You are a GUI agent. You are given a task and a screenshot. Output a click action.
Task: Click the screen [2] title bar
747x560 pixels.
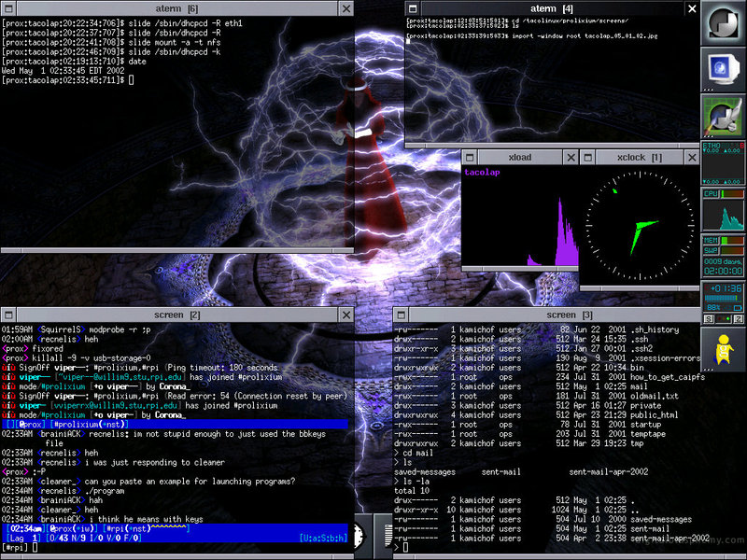click(177, 315)
